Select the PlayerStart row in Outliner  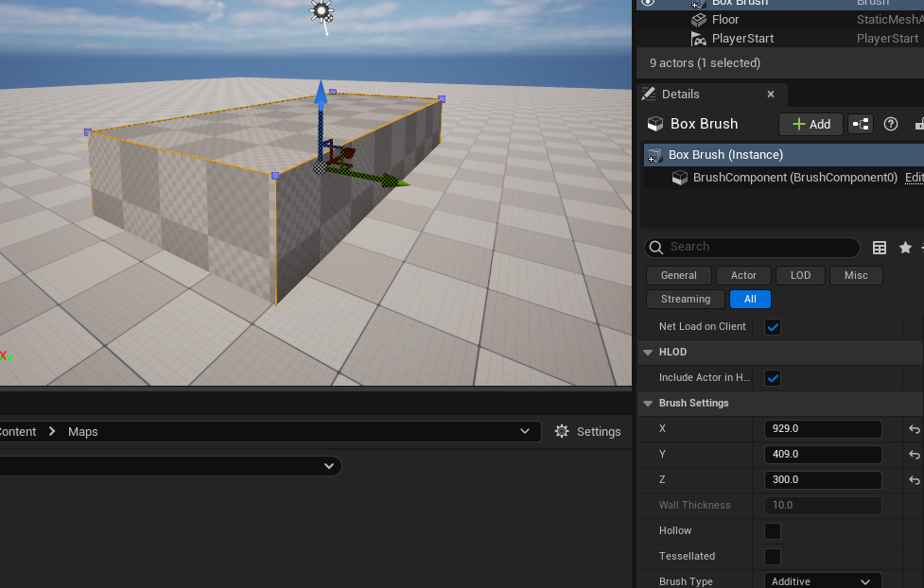(780, 39)
